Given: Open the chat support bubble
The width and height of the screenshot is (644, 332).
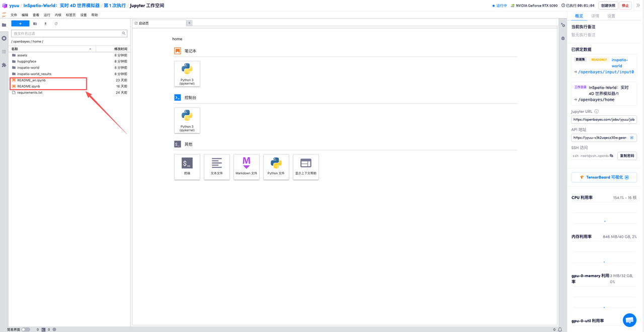Looking at the screenshot, I should click(629, 320).
